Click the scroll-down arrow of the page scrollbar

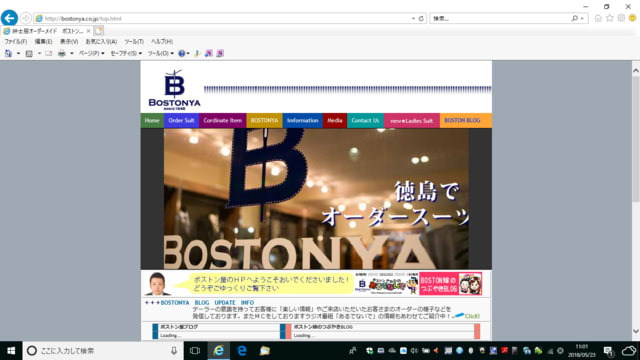coord(636,331)
